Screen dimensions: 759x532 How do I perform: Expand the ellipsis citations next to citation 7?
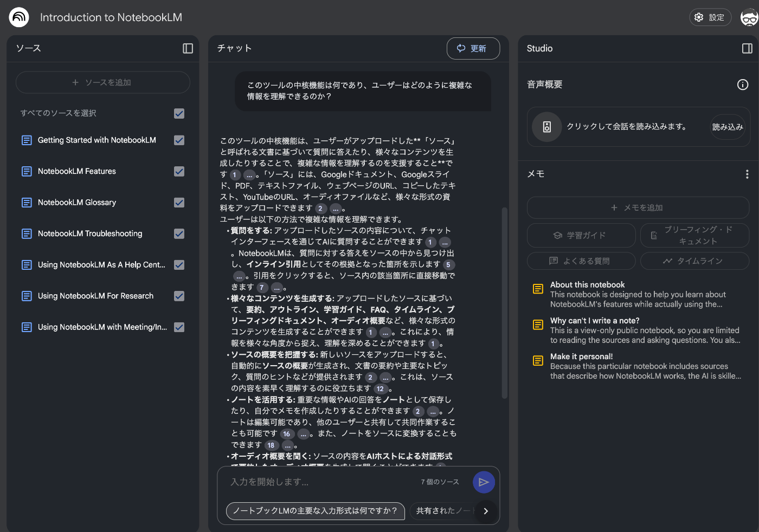[x=277, y=288]
